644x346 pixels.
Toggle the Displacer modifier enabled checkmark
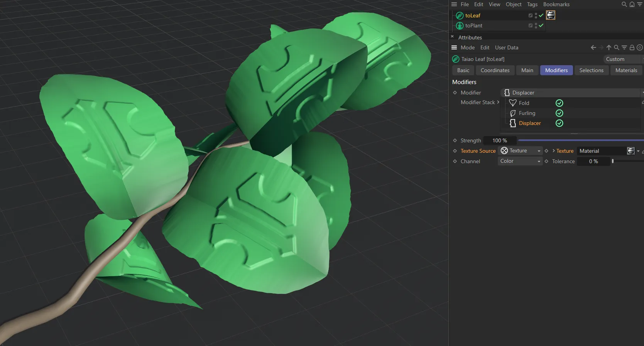click(559, 123)
